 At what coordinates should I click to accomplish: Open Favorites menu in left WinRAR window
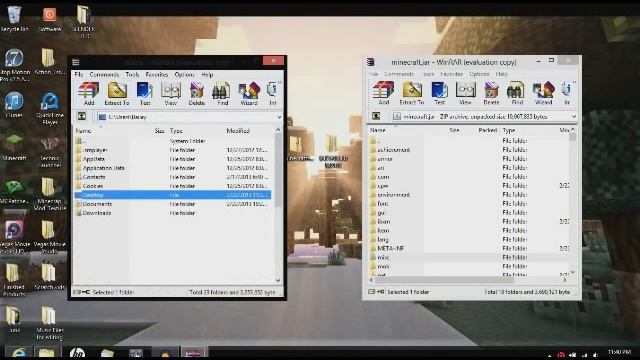coord(157,75)
